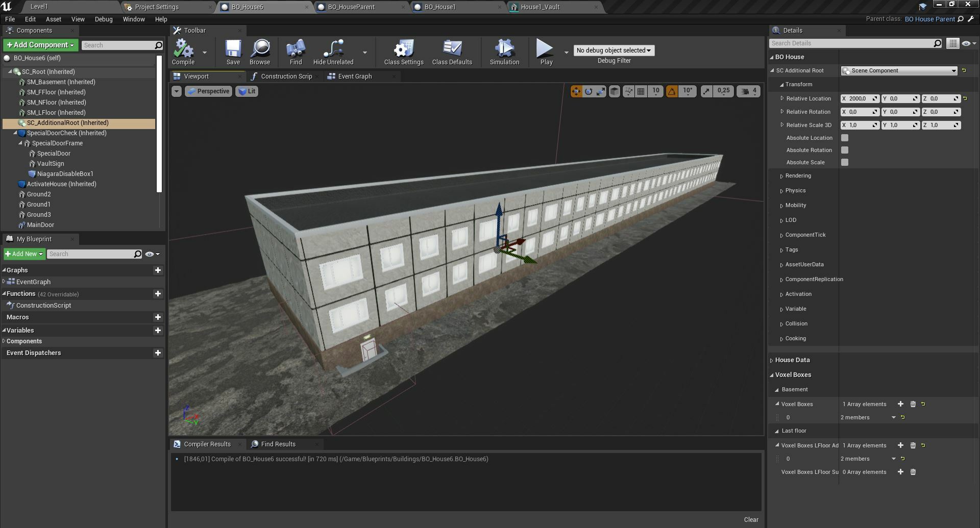Enable the Absolute Location checkbox

pos(845,138)
